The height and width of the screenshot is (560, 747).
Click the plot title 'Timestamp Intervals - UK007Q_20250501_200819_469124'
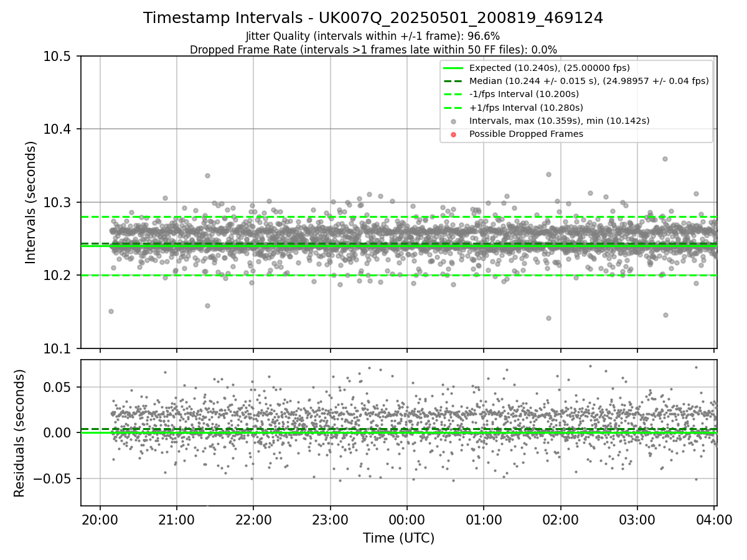(x=373, y=18)
